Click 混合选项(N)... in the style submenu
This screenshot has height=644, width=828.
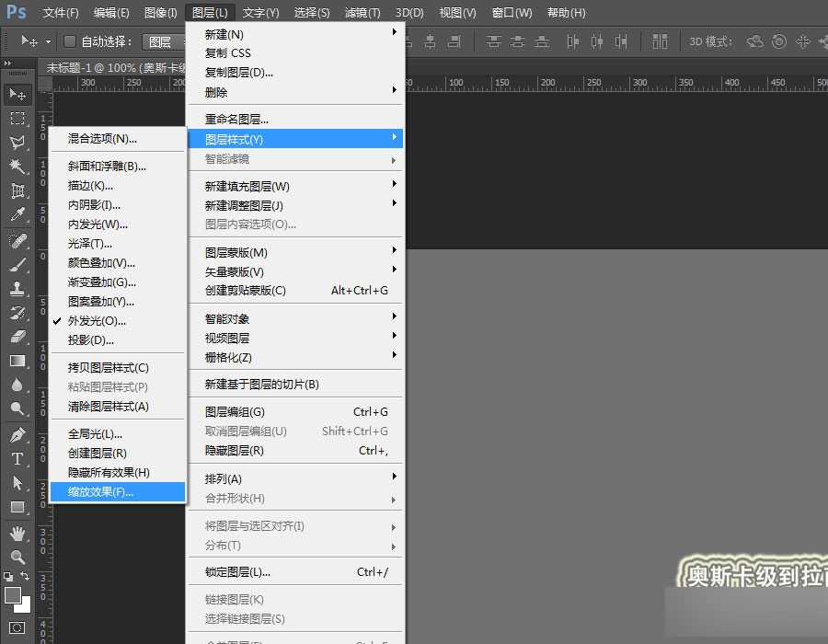(x=102, y=139)
